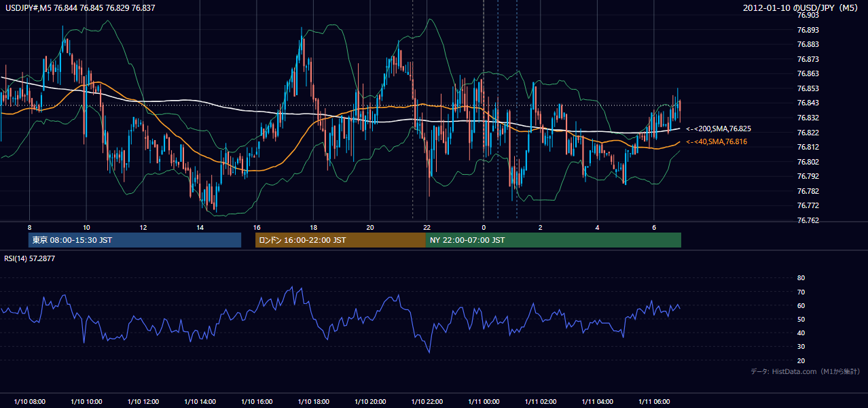Viewport: 868px width, 408px height.
Task: Click the 1/10 12:00 bottom time label
Action: click(x=143, y=401)
